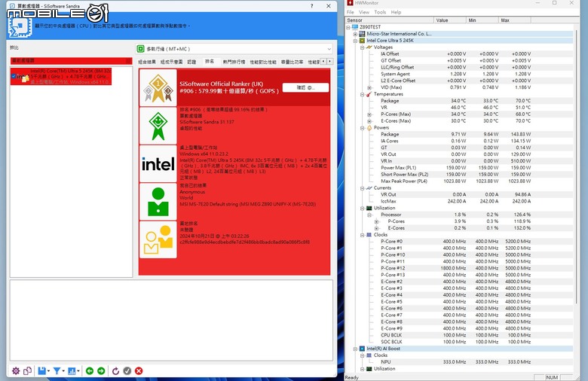Expand the P-Cores utilization row
This screenshot has height=381, width=588.
[376, 221]
